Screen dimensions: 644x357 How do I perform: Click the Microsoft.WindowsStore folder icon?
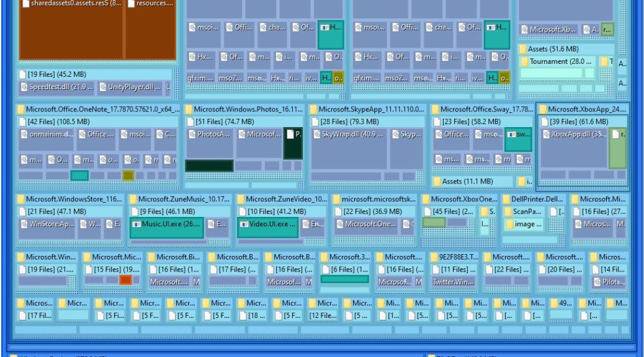pyautogui.click(x=21, y=199)
